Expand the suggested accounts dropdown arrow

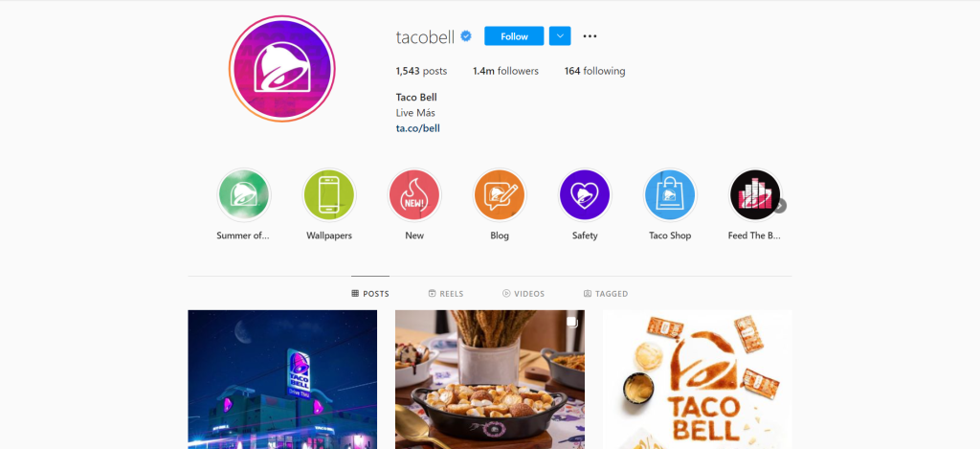point(560,36)
